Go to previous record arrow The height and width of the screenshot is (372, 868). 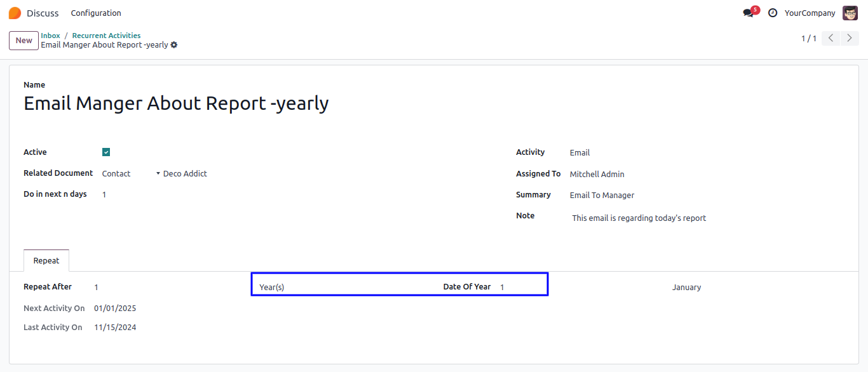[831, 38]
